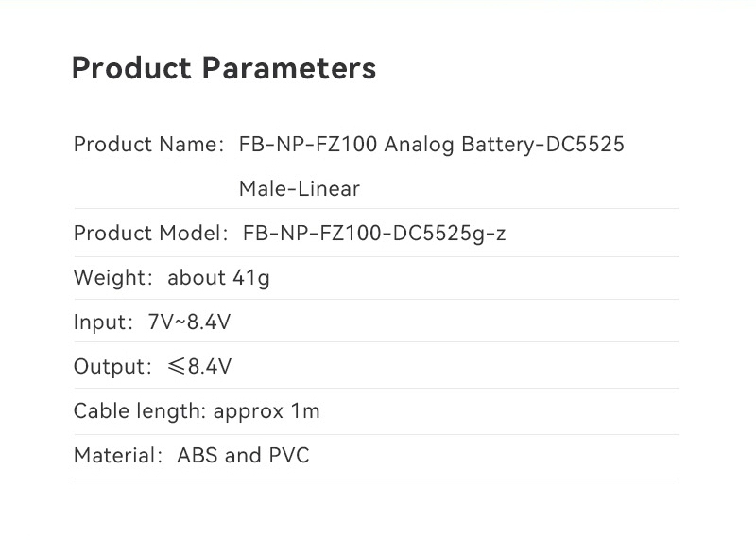Click the "Output:" label
This screenshot has height=540, width=756.
112,367
